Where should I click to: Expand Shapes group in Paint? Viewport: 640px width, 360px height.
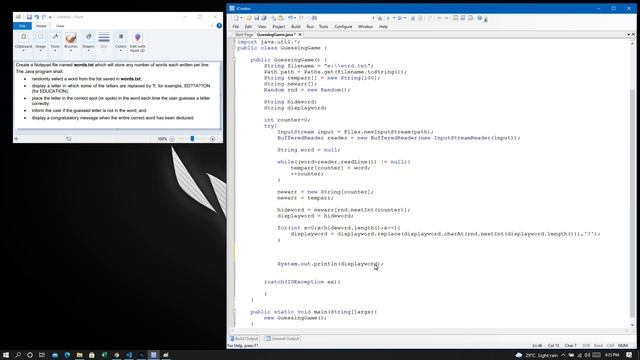88,42
